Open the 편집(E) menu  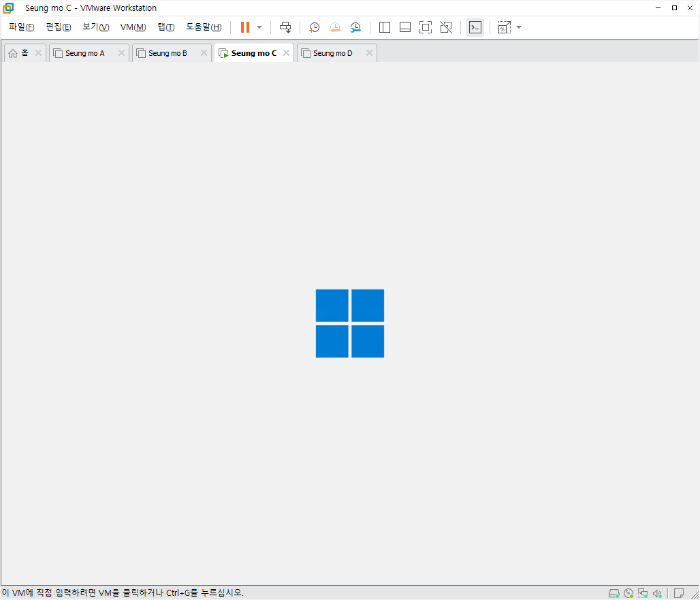(59, 27)
